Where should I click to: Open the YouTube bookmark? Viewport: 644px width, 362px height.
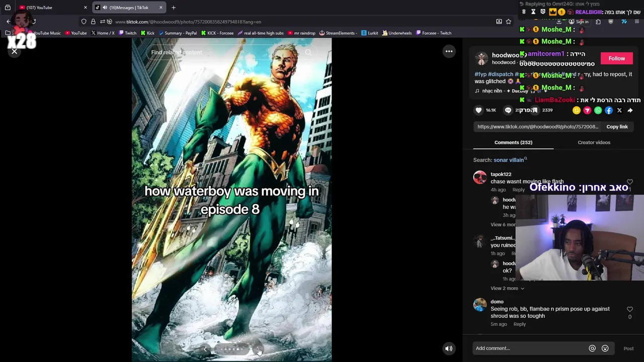coord(75,33)
